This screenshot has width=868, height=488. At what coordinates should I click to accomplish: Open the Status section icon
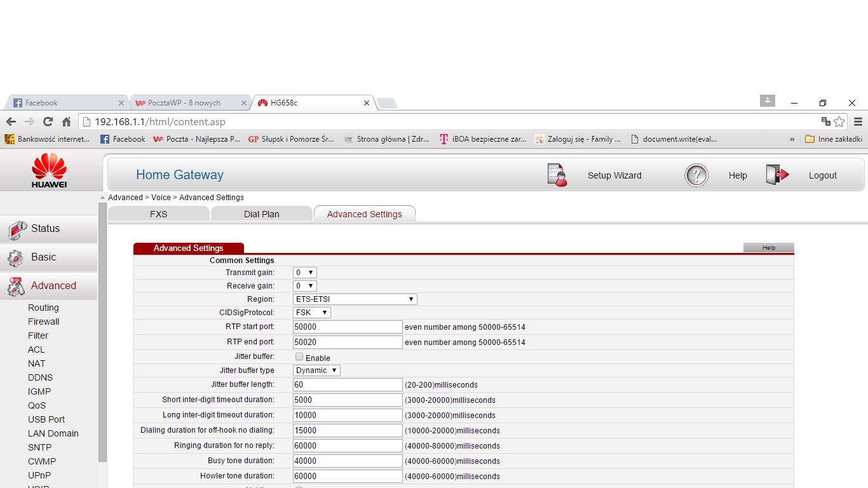pos(17,229)
